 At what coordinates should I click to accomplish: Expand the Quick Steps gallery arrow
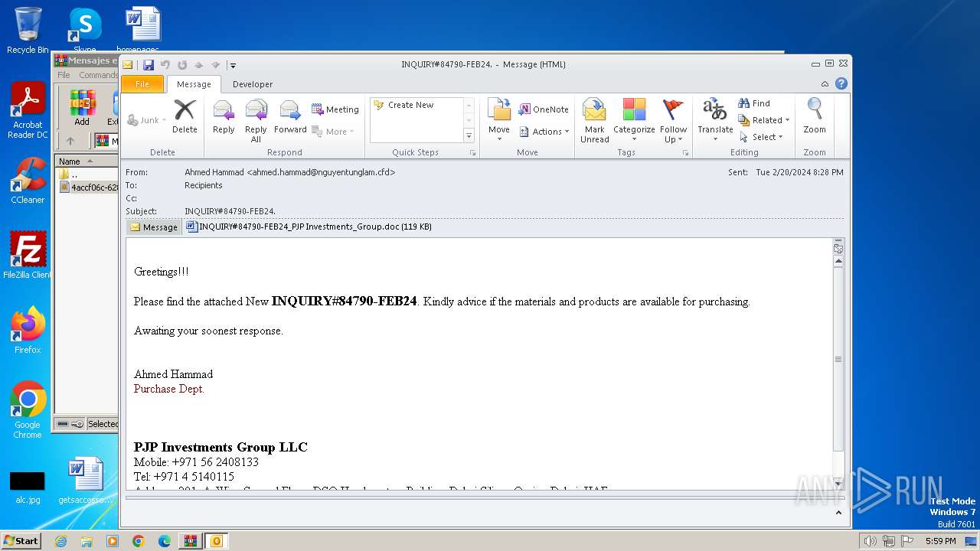pyautogui.click(x=469, y=135)
